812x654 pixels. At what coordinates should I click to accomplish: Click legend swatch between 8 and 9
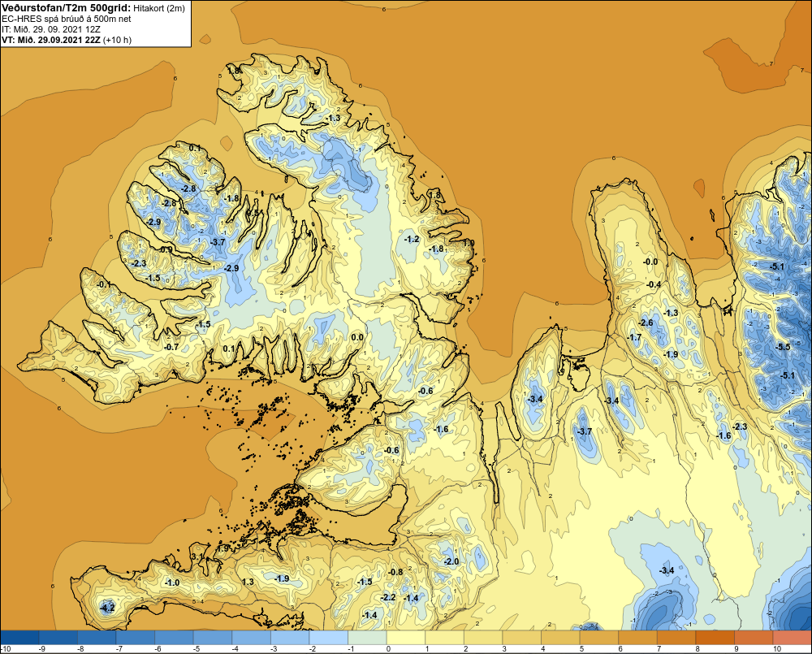pos(715,638)
